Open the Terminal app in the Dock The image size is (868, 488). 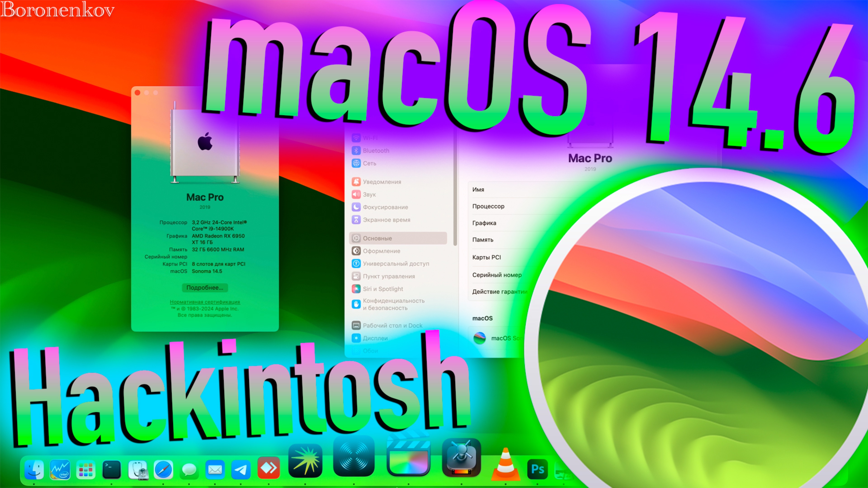click(x=111, y=469)
